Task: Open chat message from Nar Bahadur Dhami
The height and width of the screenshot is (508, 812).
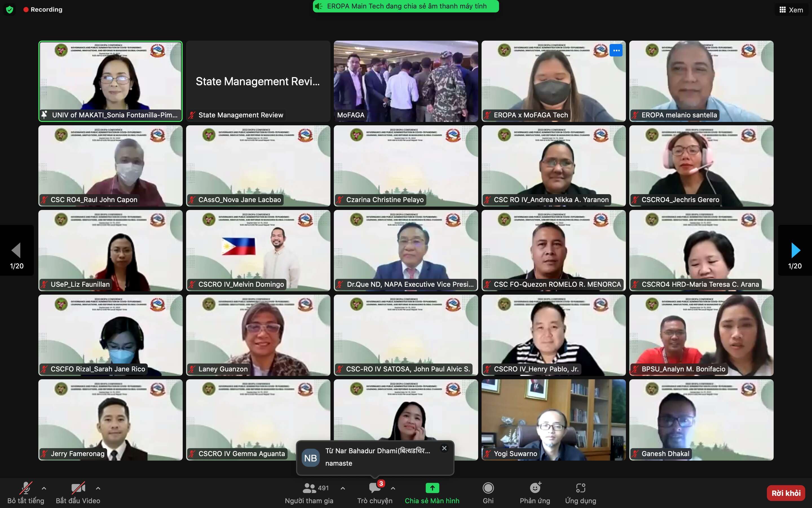Action: point(375,457)
